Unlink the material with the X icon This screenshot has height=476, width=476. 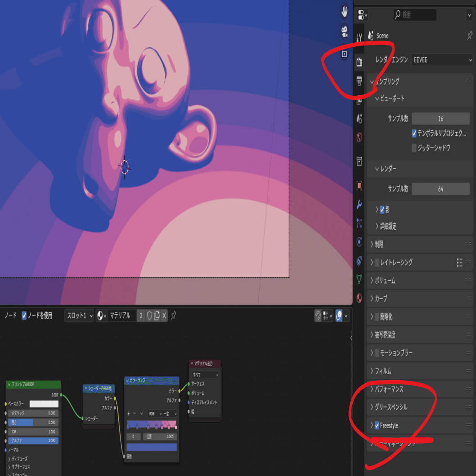coord(164,316)
